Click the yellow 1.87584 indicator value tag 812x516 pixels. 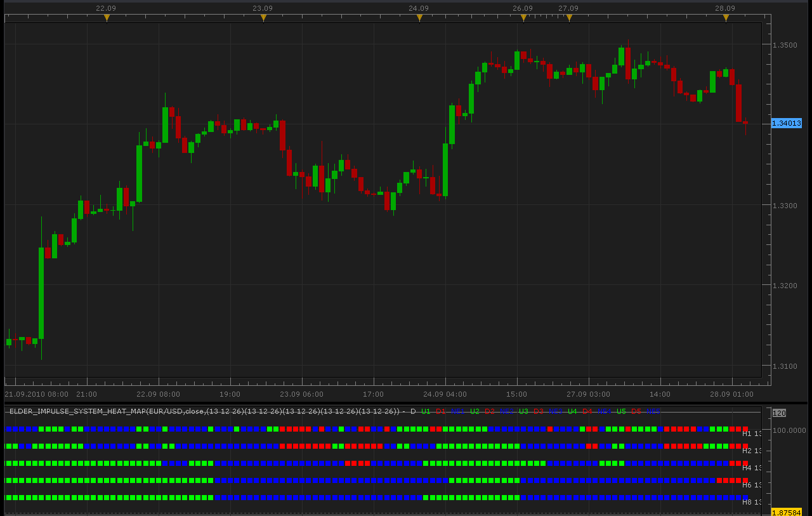[x=787, y=512]
